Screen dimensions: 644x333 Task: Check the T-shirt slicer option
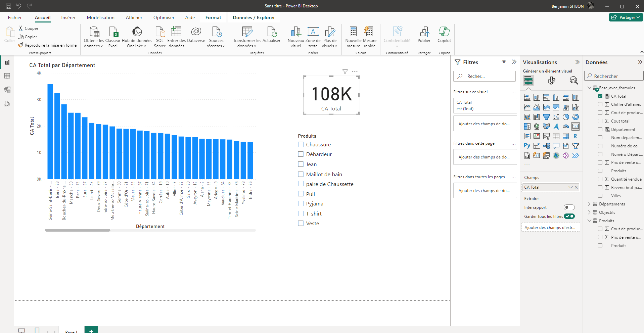301,213
